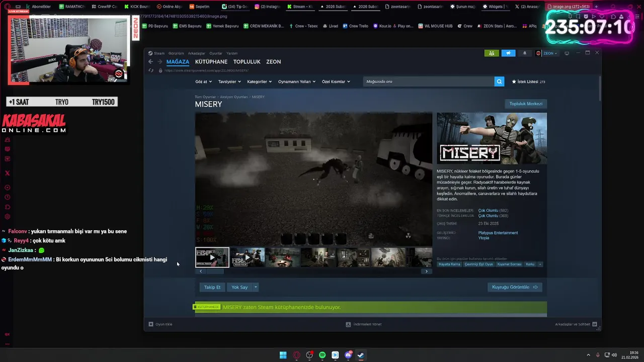
Task: Click the Yok Say button
Action: click(239, 287)
